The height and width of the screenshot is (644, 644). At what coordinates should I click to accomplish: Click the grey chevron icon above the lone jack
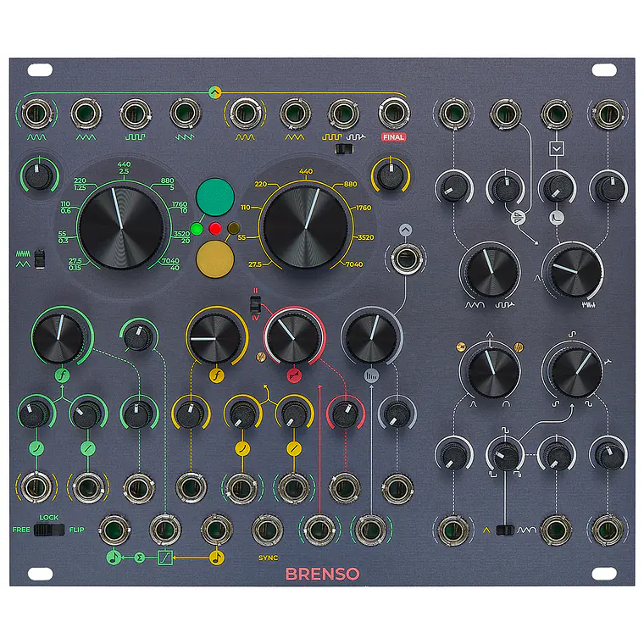click(405, 230)
